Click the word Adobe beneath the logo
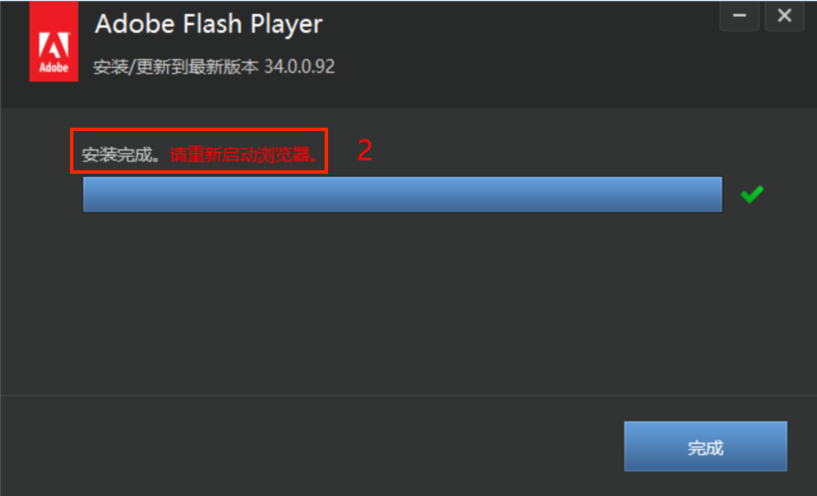Screen dimensions: 817x496 click(x=54, y=68)
